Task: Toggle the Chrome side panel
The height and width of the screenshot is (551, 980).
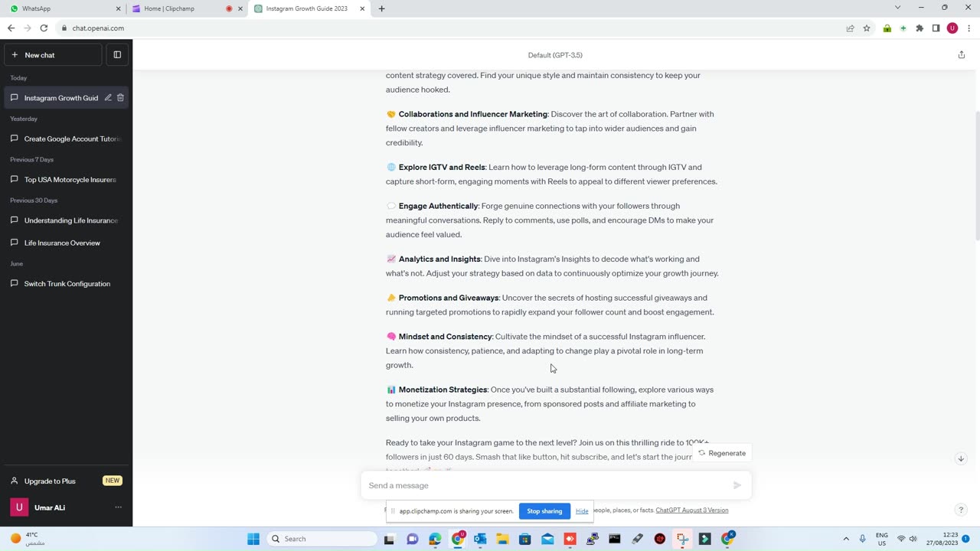Action: (x=936, y=28)
